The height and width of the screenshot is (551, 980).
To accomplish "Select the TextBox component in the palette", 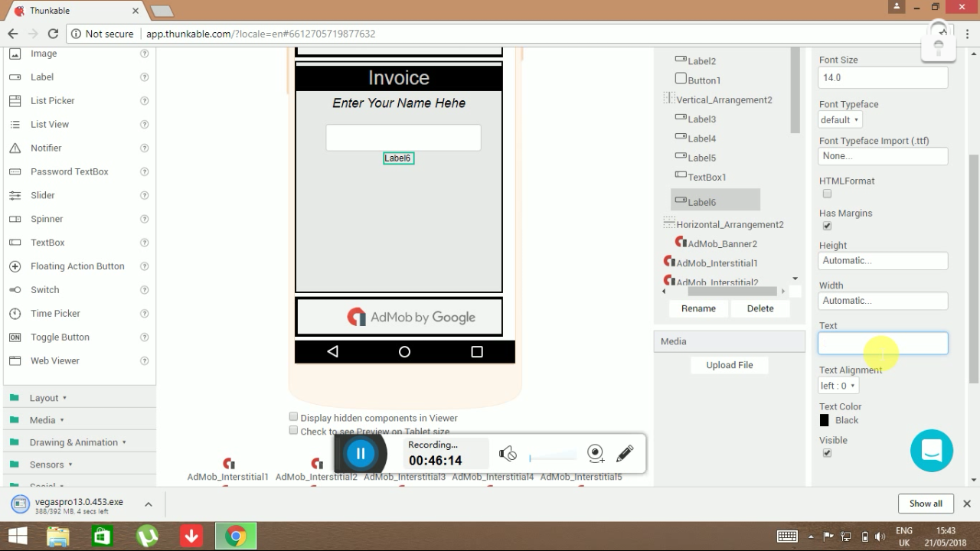I will pos(47,242).
